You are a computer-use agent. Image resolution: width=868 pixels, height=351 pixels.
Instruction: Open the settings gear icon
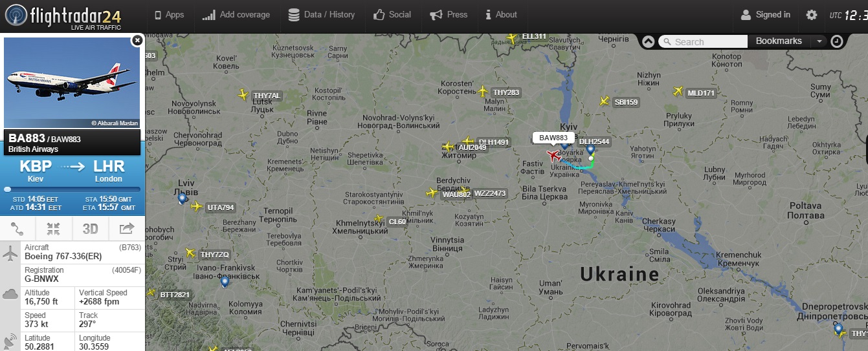tap(811, 15)
